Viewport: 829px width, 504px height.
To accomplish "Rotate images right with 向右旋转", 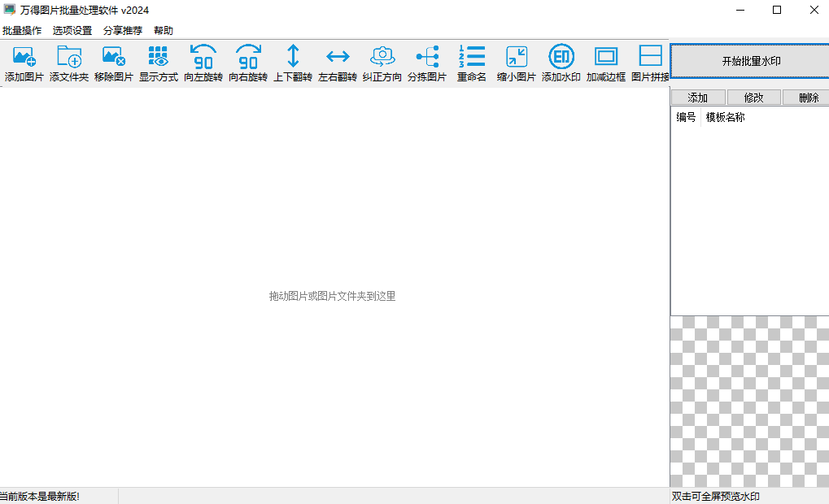I will [x=248, y=63].
